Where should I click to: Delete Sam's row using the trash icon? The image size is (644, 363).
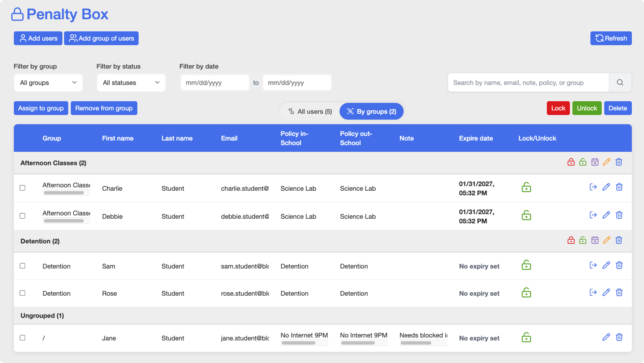click(x=619, y=266)
